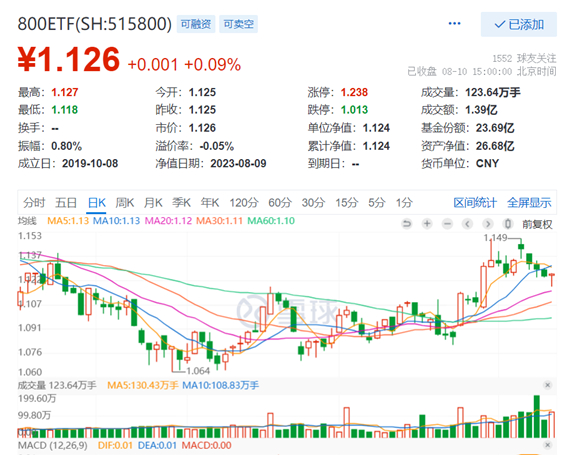Image resolution: width=567 pixels, height=455 pixels.
Task: Open the 区间统计 range statistics link
Action: pos(475,203)
